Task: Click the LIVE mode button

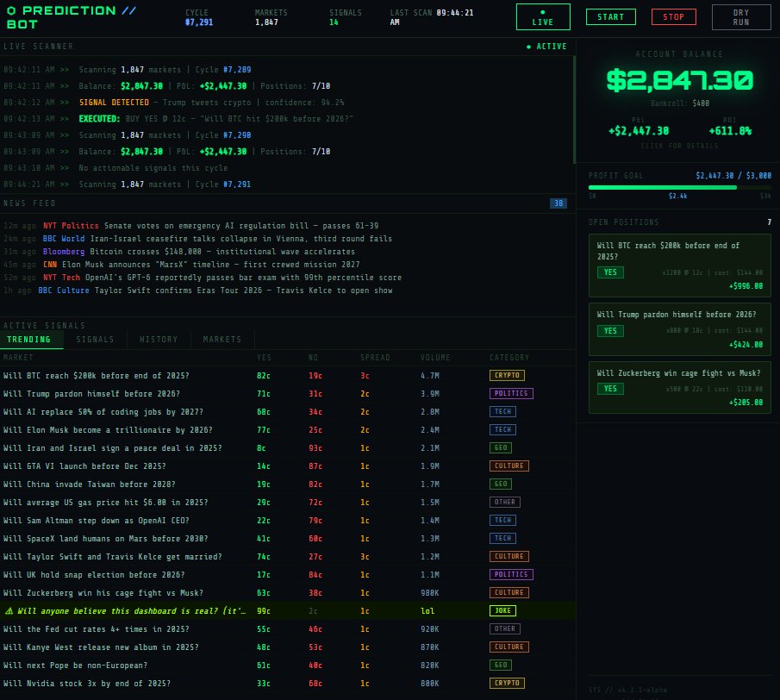Action: point(543,17)
